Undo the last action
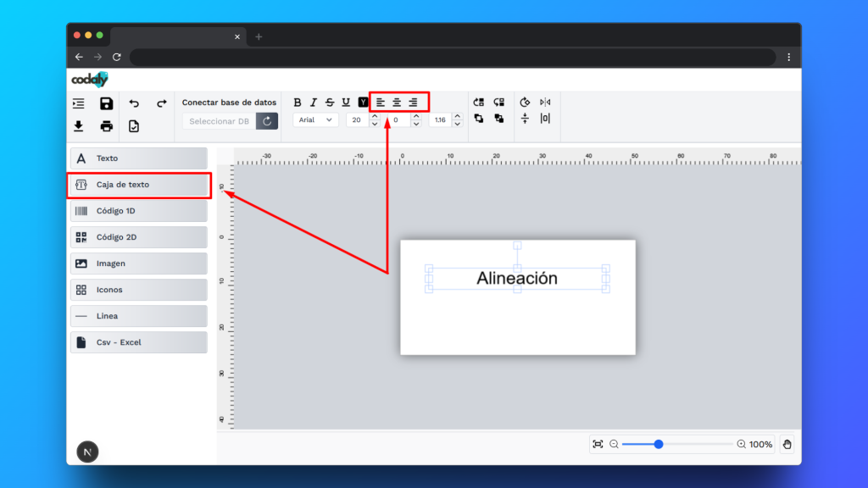The height and width of the screenshot is (488, 868). [134, 103]
